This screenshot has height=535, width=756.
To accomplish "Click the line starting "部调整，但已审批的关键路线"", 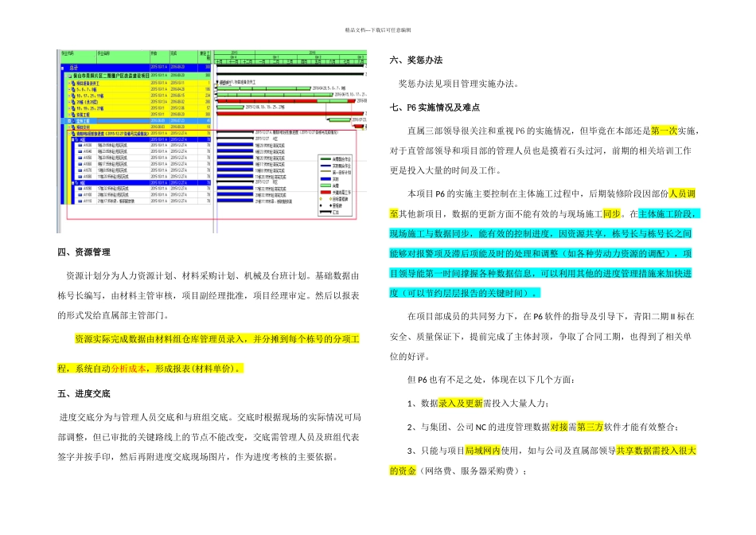I will (x=208, y=437).
